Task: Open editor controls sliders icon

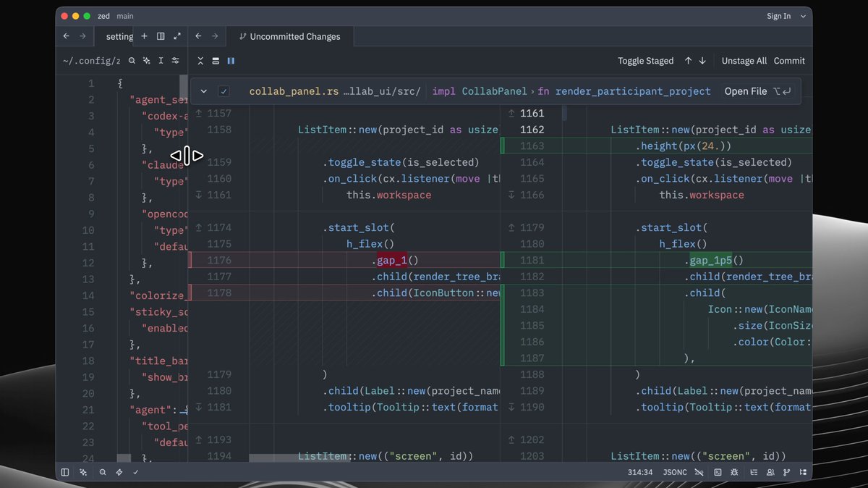Action: 175,61
